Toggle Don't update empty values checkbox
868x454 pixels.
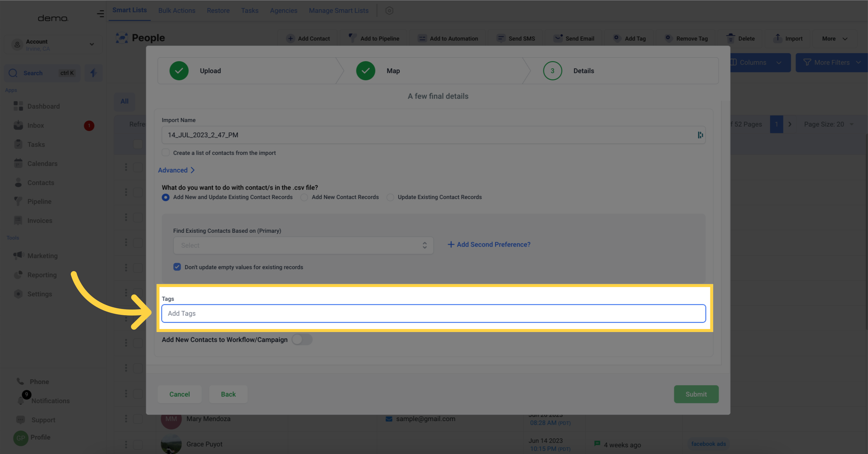pyautogui.click(x=177, y=267)
